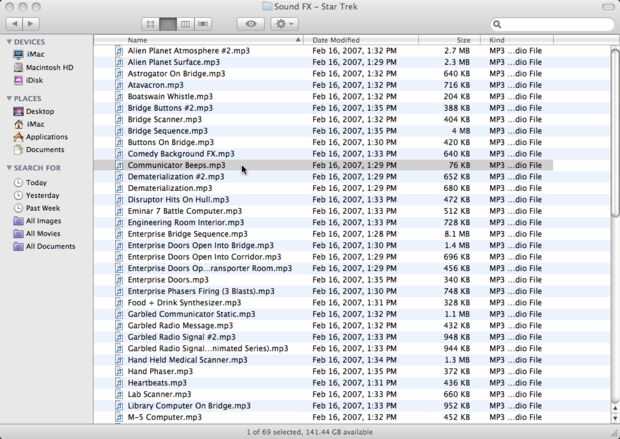This screenshot has width=620, height=439.
Task: Select Dematerialization #2.mp3
Action: coord(176,177)
